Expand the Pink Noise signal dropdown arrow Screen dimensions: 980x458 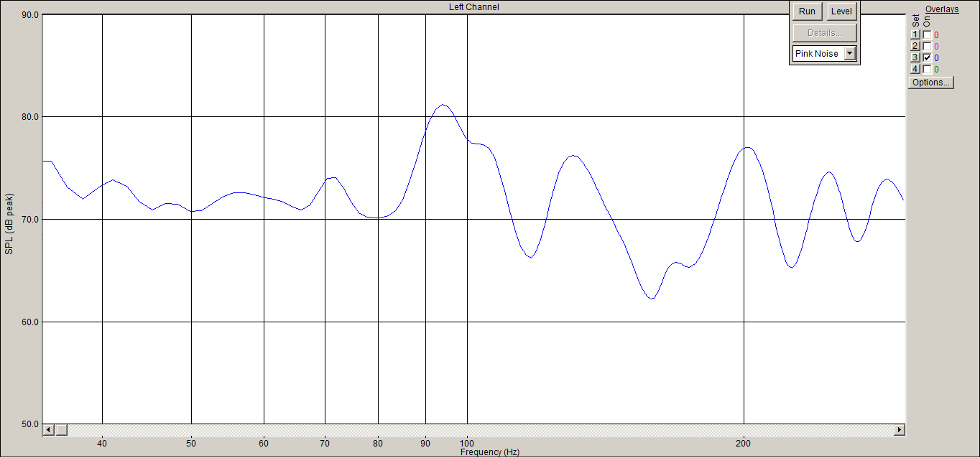pos(850,53)
